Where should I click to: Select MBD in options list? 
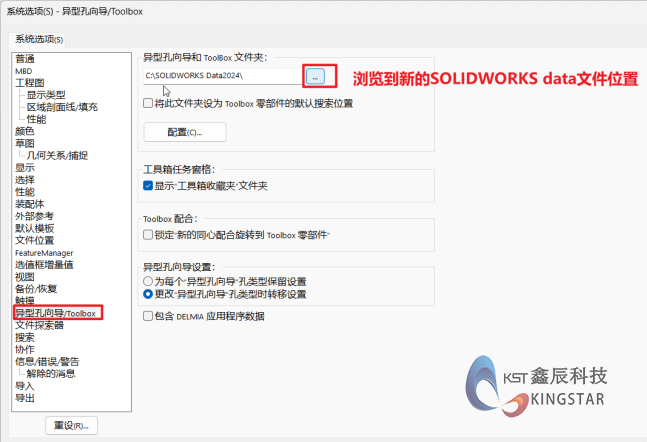tap(24, 71)
